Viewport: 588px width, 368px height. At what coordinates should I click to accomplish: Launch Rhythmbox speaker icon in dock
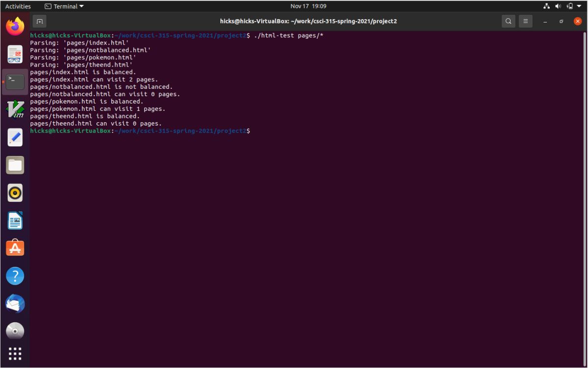(x=15, y=193)
